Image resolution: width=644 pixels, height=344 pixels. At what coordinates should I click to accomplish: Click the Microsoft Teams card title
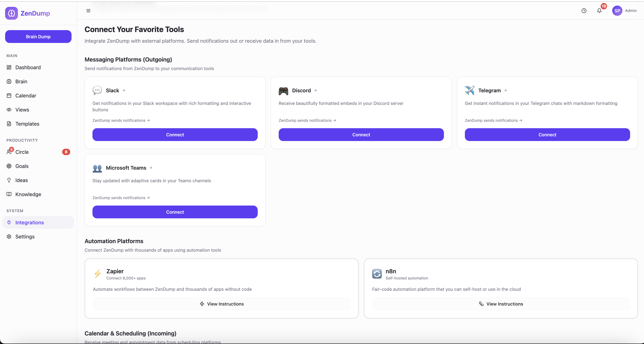click(126, 168)
